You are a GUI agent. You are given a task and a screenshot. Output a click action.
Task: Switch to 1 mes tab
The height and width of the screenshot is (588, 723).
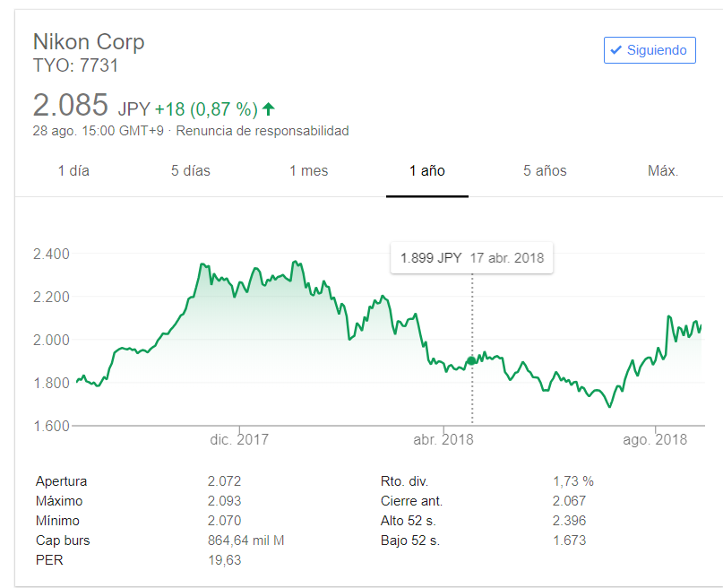pyautogui.click(x=308, y=170)
